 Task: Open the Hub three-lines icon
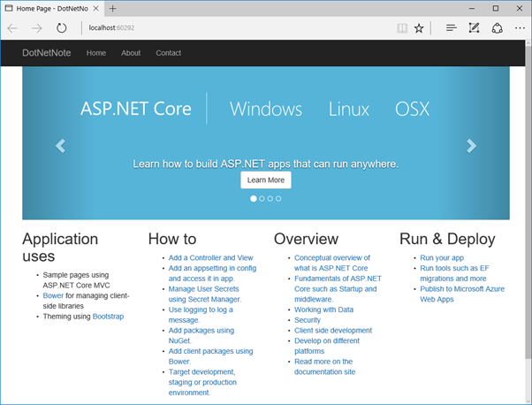pos(452,28)
